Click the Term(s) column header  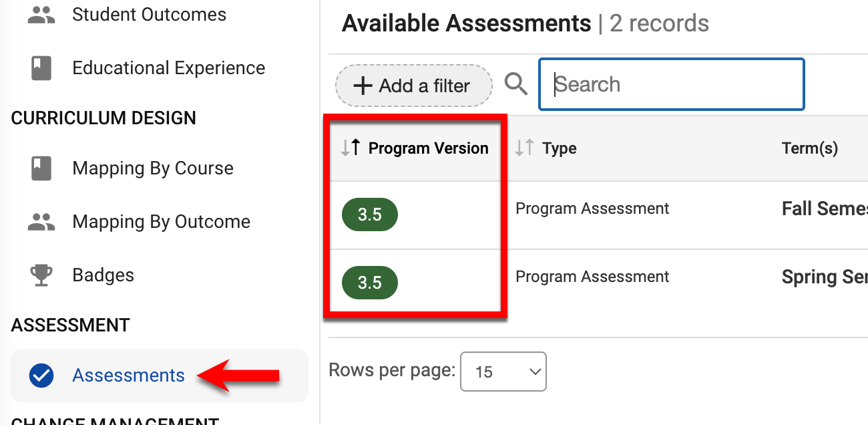click(x=809, y=148)
